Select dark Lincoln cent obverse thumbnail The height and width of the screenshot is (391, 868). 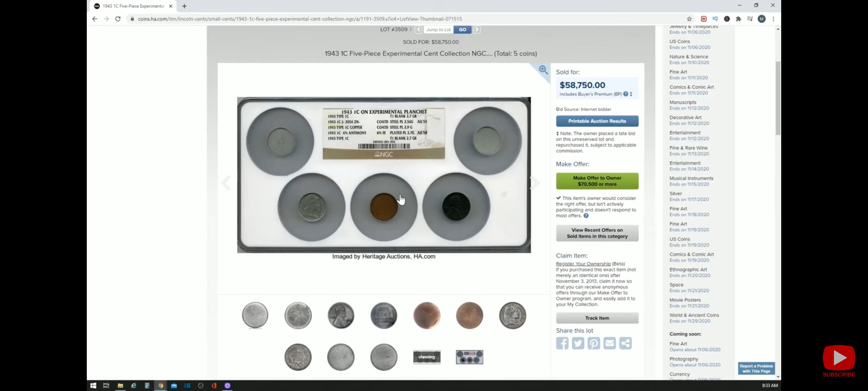341,315
